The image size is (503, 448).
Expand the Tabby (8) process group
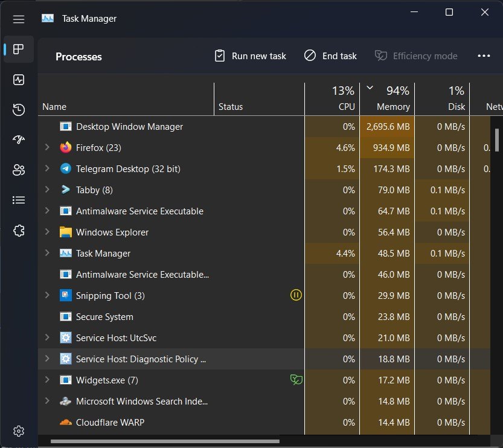[47, 190]
